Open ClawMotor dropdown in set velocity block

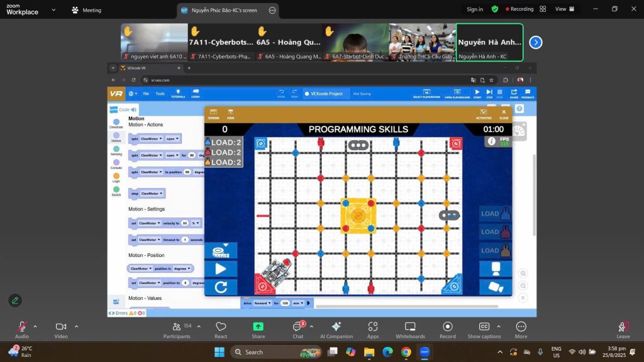[150, 223]
